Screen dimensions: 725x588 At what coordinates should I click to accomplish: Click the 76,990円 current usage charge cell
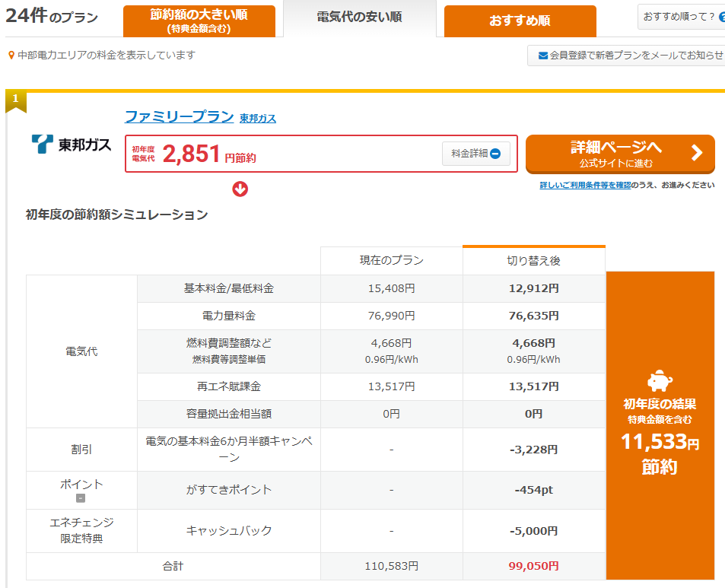(x=392, y=316)
